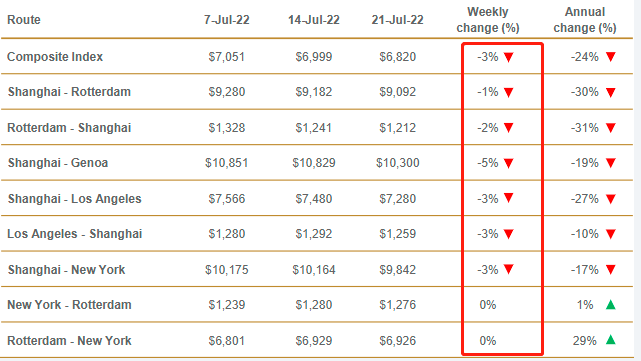
Task: Click the $10,175 value for Shanghai - New York
Action: [x=226, y=270]
